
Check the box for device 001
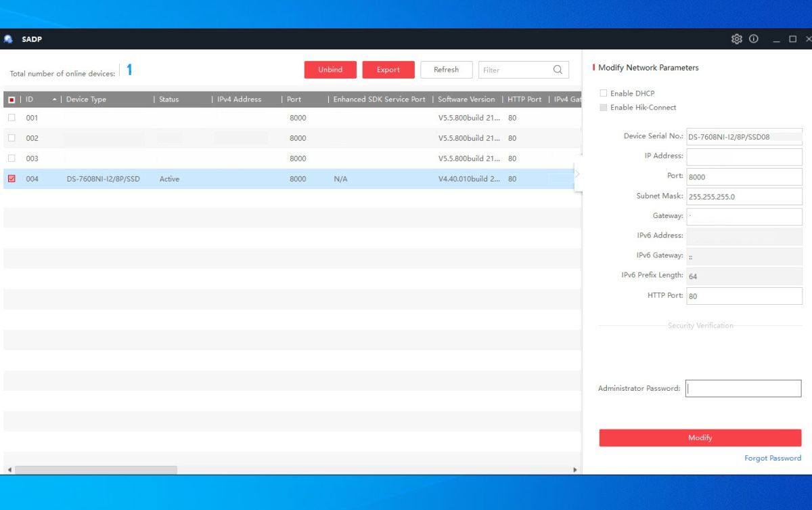(12, 118)
